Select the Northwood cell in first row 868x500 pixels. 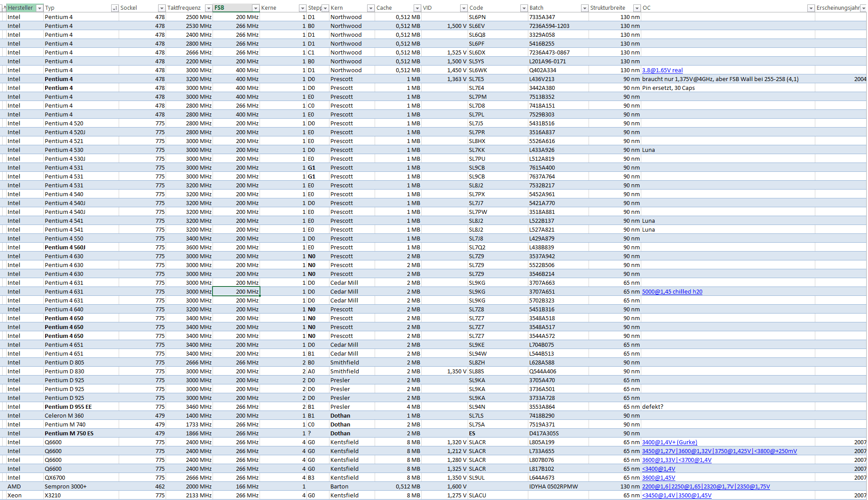[346, 17]
